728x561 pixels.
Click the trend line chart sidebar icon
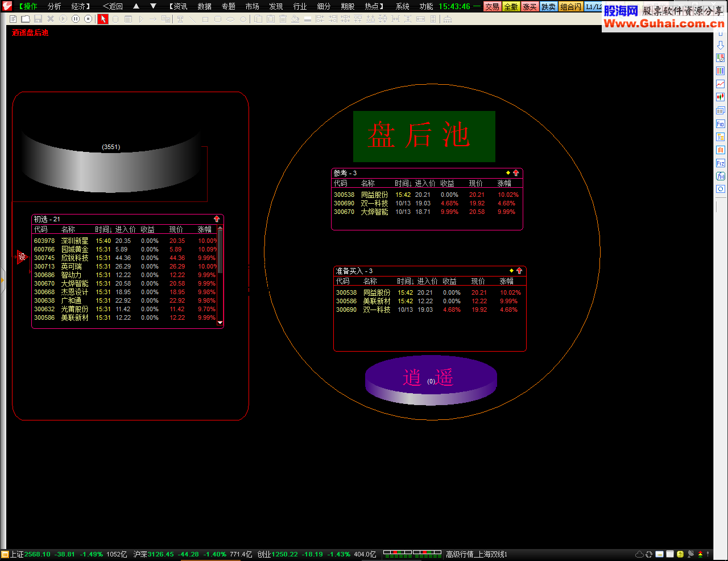721,84
